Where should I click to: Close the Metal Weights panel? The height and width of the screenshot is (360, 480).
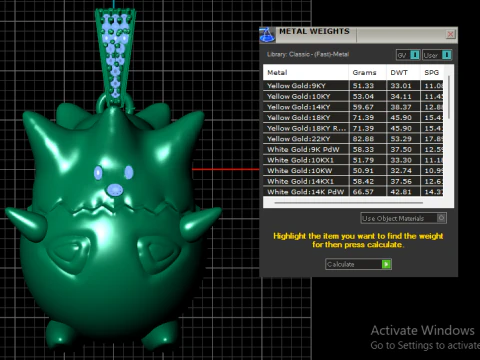coord(450,34)
